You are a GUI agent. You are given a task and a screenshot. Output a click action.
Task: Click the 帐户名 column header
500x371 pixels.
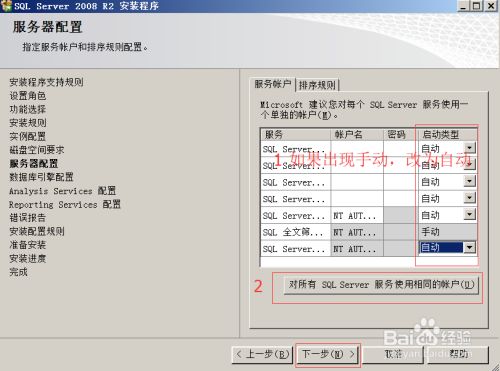(357, 134)
